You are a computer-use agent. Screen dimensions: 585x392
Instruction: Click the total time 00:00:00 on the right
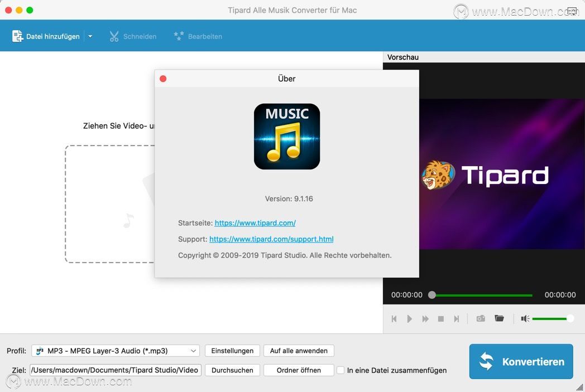coord(560,295)
